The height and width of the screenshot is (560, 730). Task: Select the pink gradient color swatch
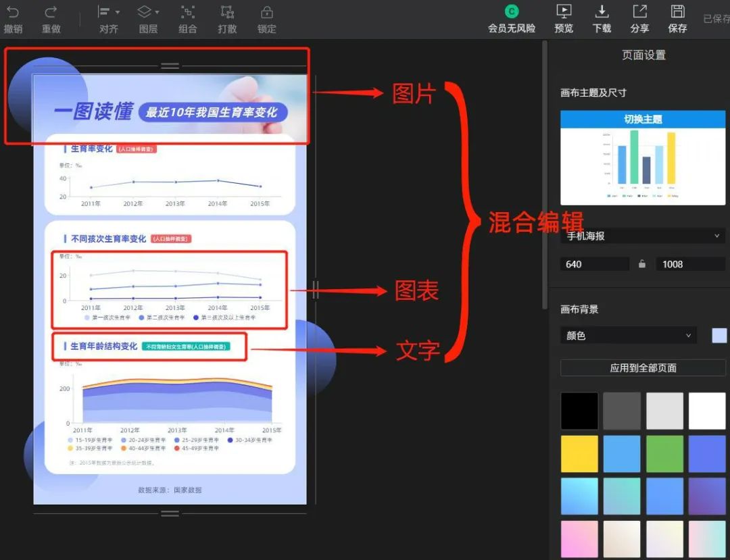point(579,540)
